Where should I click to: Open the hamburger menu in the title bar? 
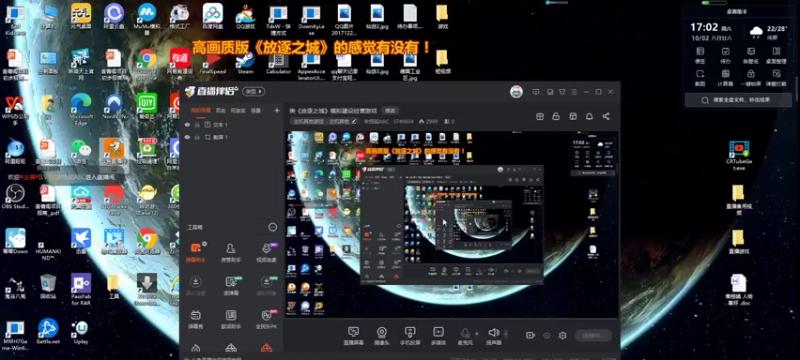point(574,92)
